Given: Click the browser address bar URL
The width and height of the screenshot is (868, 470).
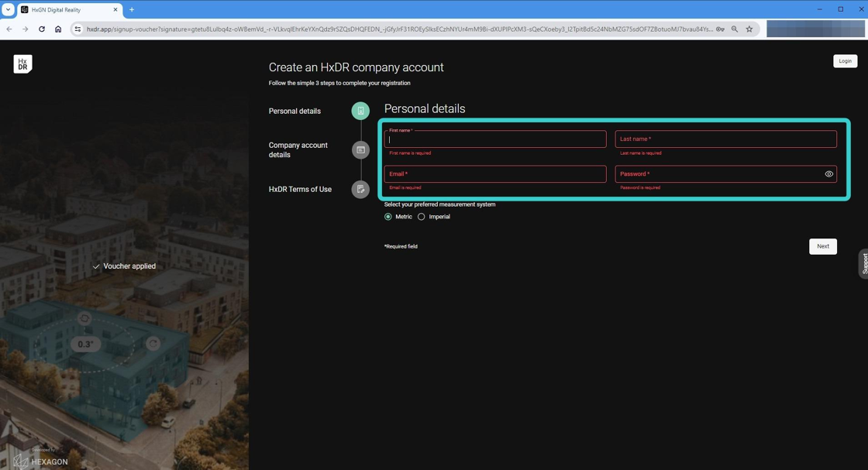Looking at the screenshot, I should (400, 29).
